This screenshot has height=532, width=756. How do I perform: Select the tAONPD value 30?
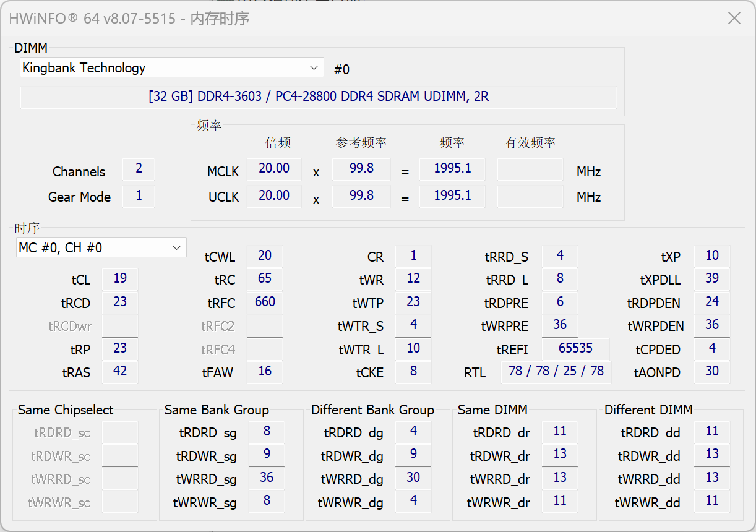pos(712,372)
